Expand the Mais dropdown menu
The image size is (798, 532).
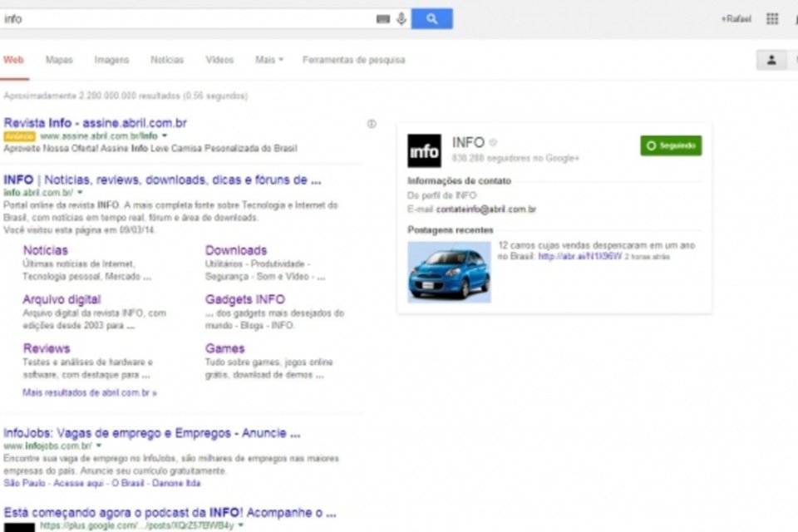269,60
